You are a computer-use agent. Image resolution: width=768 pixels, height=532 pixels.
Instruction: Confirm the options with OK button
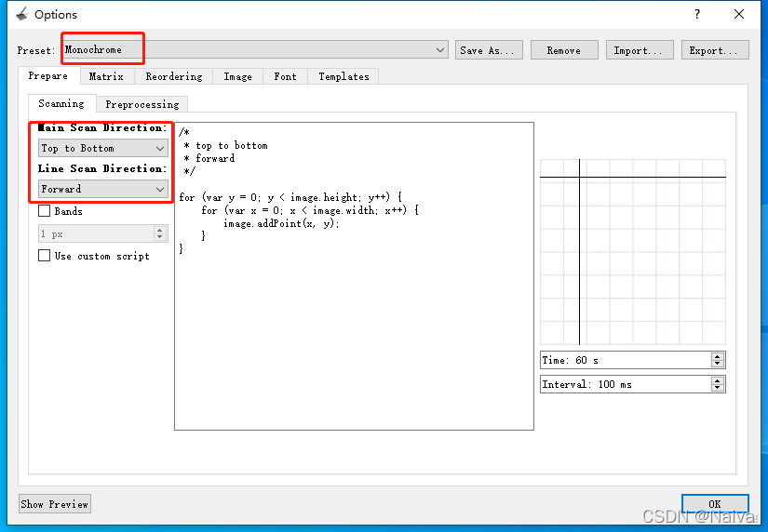(715, 503)
